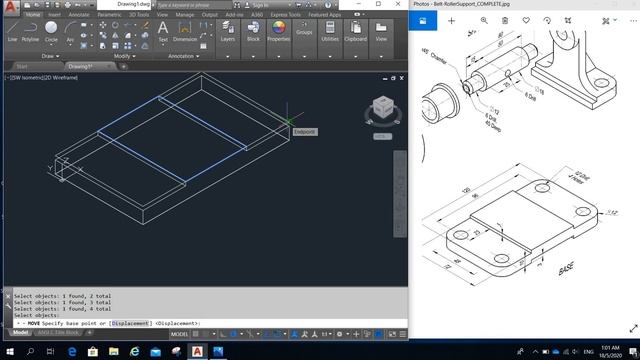
Task: Click the AutoCAD application menu logo
Action: point(11,7)
